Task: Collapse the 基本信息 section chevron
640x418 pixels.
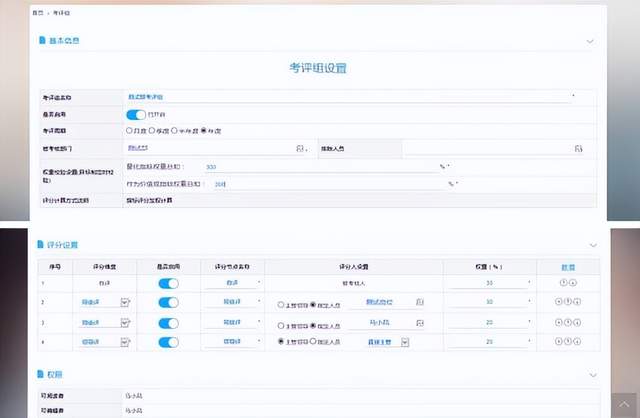Action: point(590,41)
